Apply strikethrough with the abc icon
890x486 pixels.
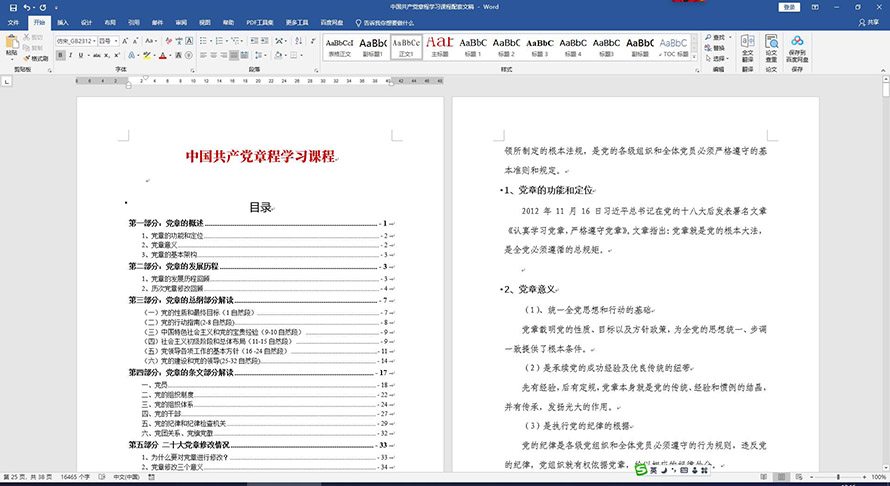[96, 55]
